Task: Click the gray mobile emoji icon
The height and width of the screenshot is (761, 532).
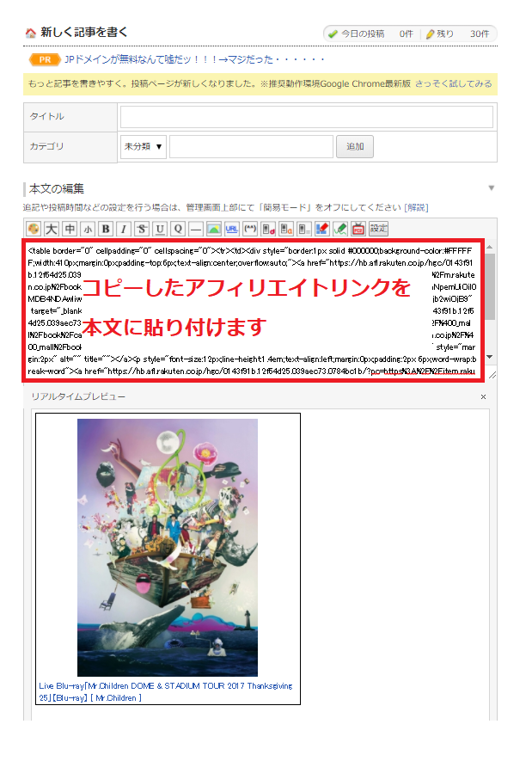Action: [x=304, y=229]
